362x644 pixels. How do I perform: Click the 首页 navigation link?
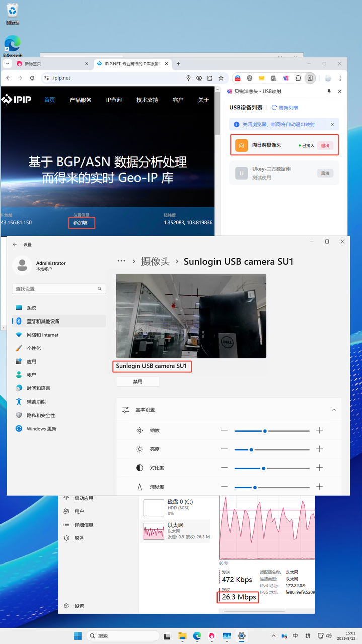pos(49,100)
